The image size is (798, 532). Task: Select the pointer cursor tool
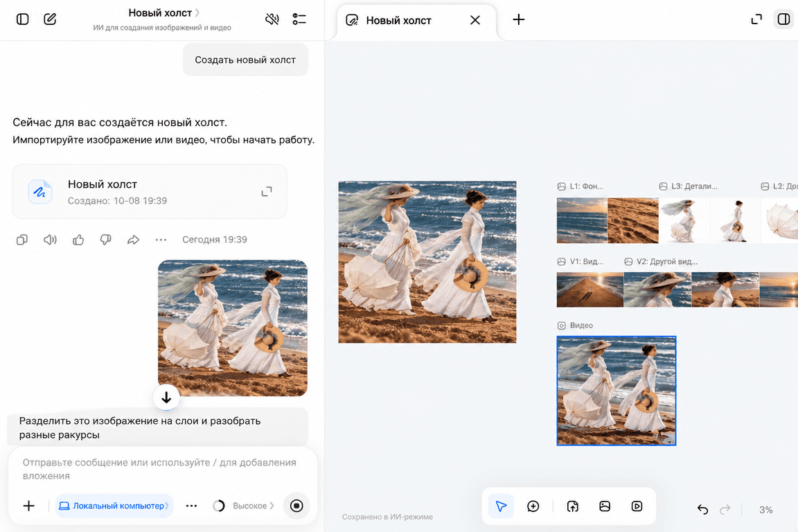point(502,506)
